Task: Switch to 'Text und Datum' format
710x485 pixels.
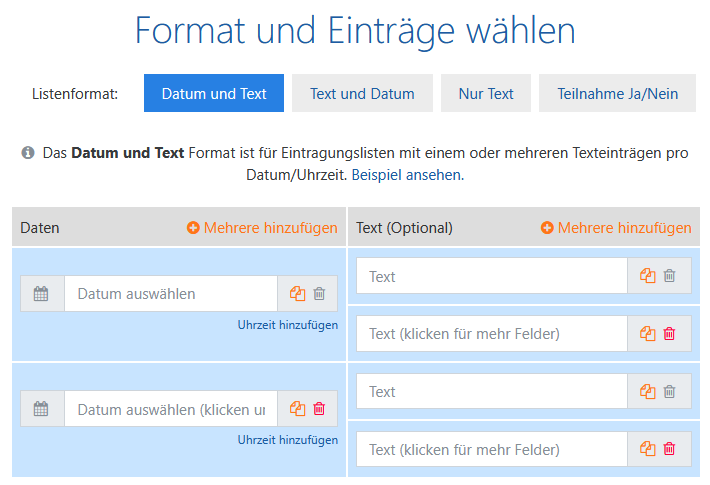Action: (362, 93)
